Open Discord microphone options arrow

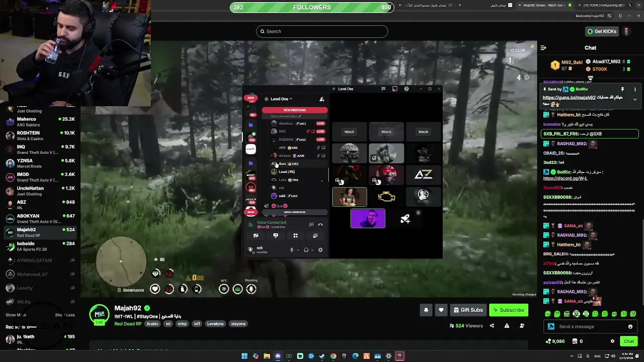pos(297,250)
